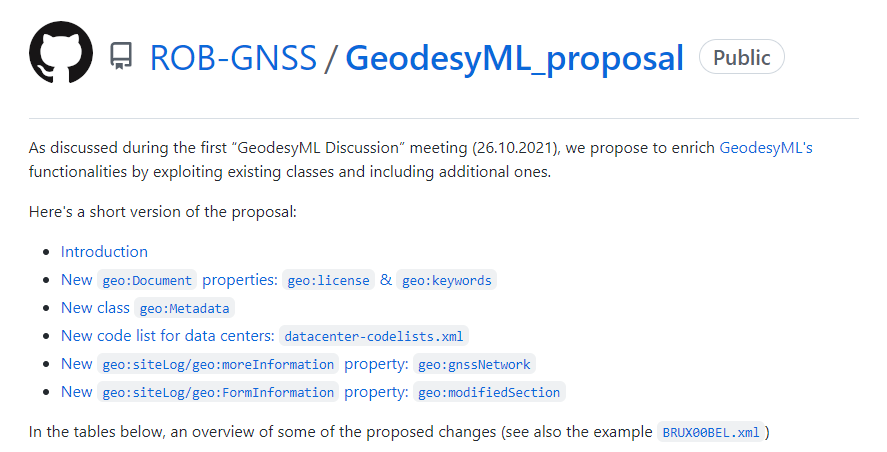Click the "26.10.2021" meeting date text

[519, 147]
